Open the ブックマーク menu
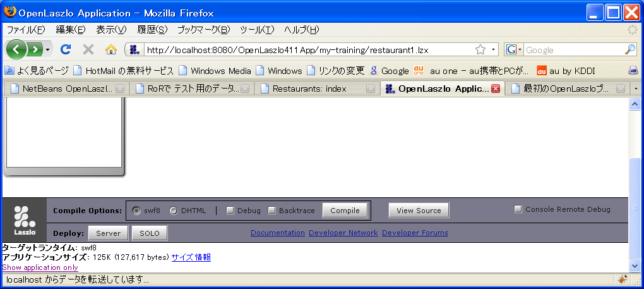 [x=204, y=30]
